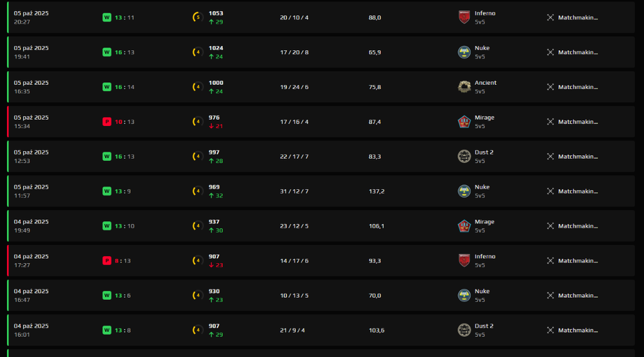Click the Ancient map icon
This screenshot has width=644, height=357.
click(464, 87)
